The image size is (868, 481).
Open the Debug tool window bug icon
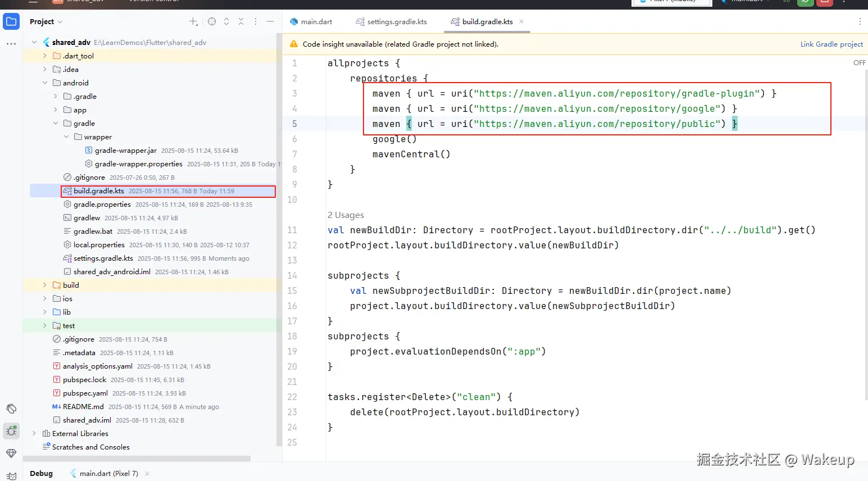point(11,431)
